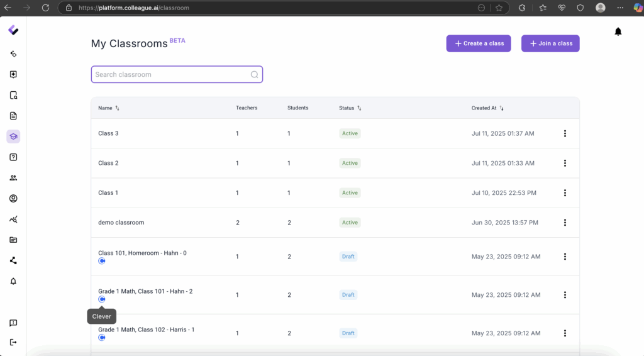The height and width of the screenshot is (356, 644).
Task: Click the logout icon in the sidebar
Action: pos(13,342)
